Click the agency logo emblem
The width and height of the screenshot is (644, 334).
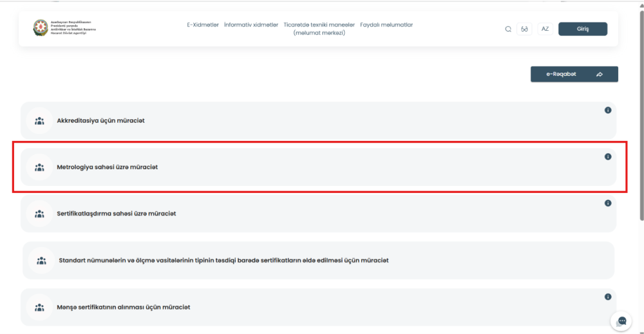pyautogui.click(x=40, y=28)
